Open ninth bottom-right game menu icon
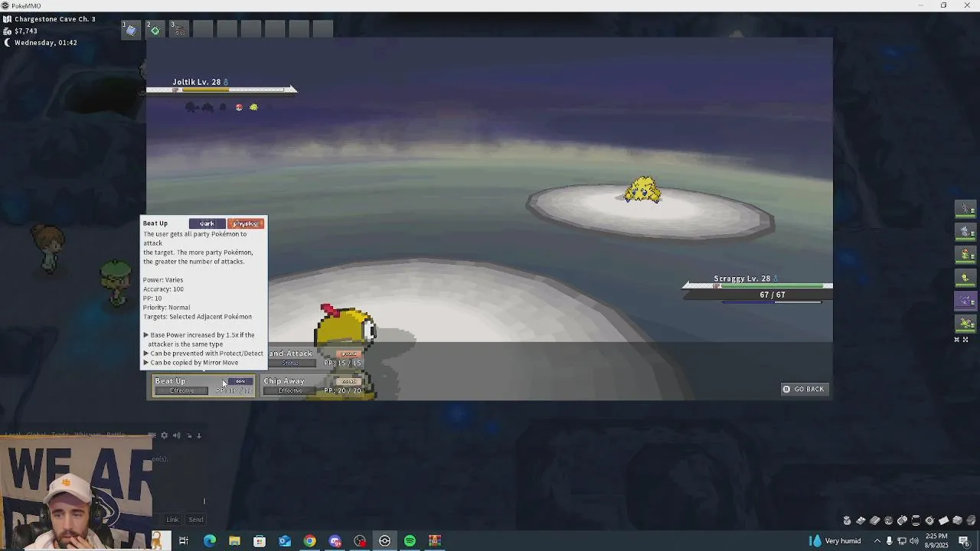980x551 pixels. [x=958, y=520]
